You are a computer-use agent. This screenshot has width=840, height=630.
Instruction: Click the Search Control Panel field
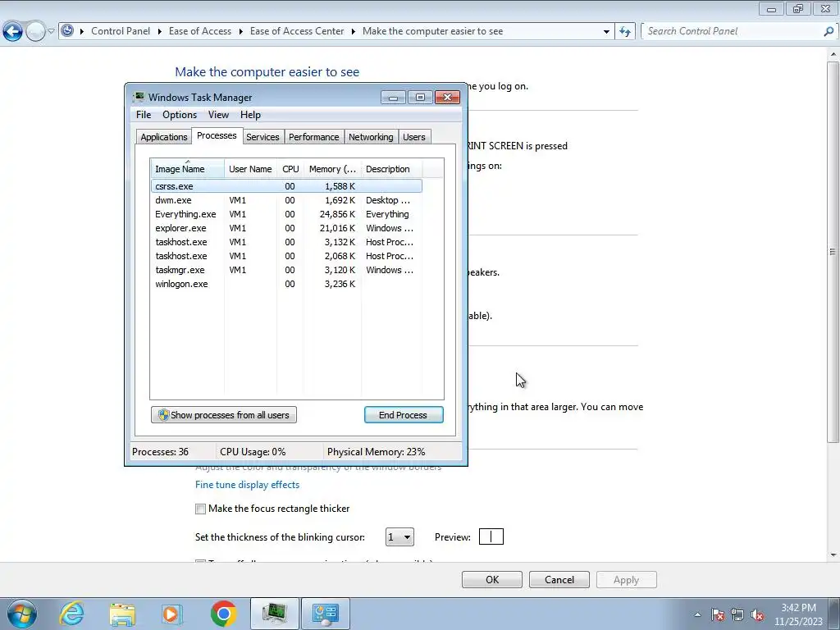[733, 31]
